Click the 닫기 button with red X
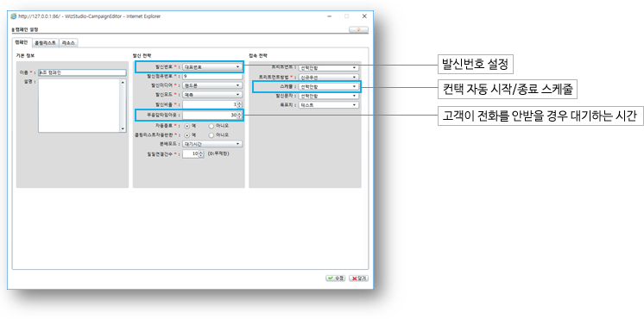The width and height of the screenshot is (644, 319). tap(358, 278)
